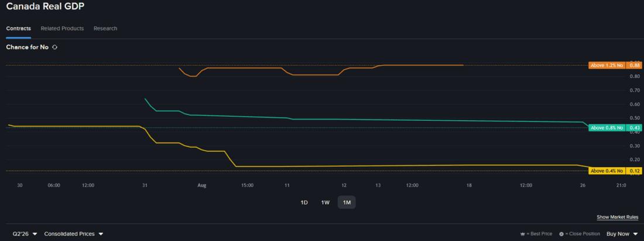Refresh the Chance for No chart
Viewport: 644px width, 241px height.
coord(54,47)
